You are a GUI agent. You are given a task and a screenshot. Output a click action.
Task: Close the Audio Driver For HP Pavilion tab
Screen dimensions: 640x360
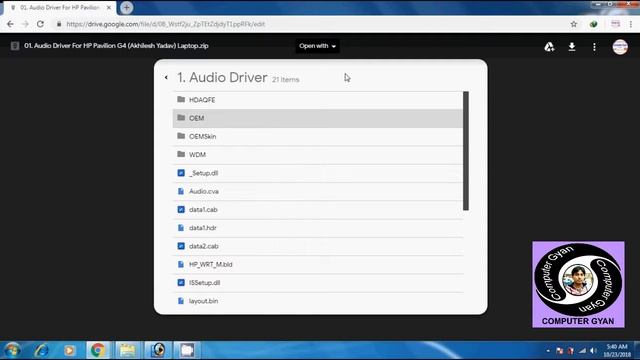109,7
